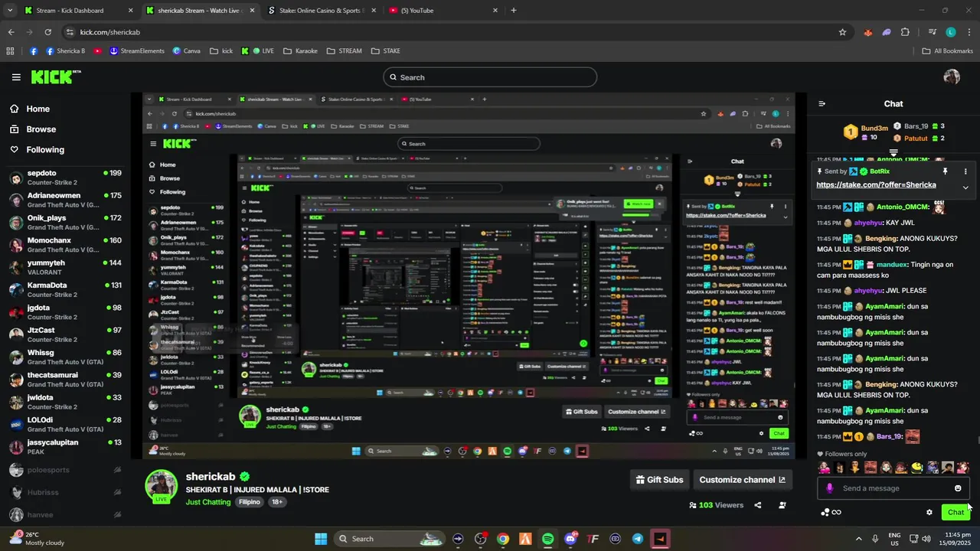Open Chrome three-dot menu
Screen dimensions: 980x551
click(x=969, y=32)
